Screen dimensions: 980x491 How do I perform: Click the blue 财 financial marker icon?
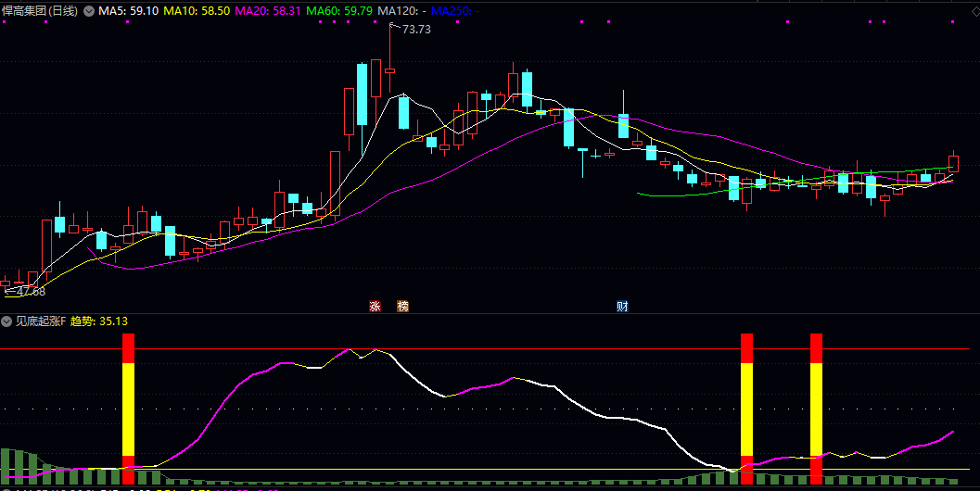(622, 306)
